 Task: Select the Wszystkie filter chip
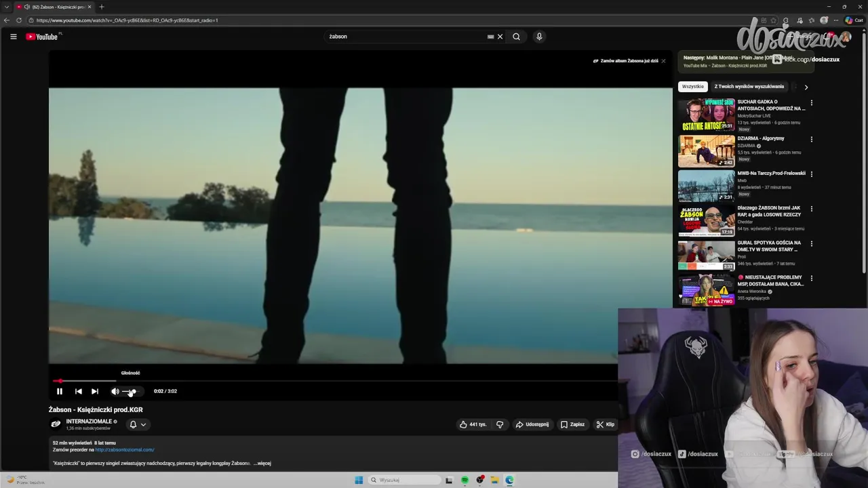[x=692, y=87]
